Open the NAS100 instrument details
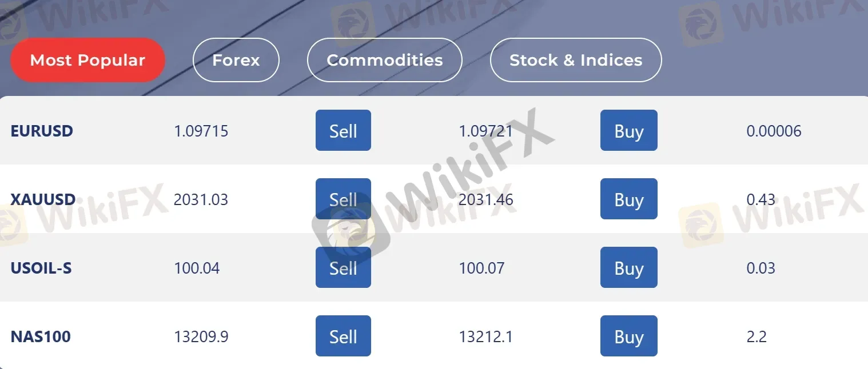Image resolution: width=868 pixels, height=369 pixels. pos(41,336)
